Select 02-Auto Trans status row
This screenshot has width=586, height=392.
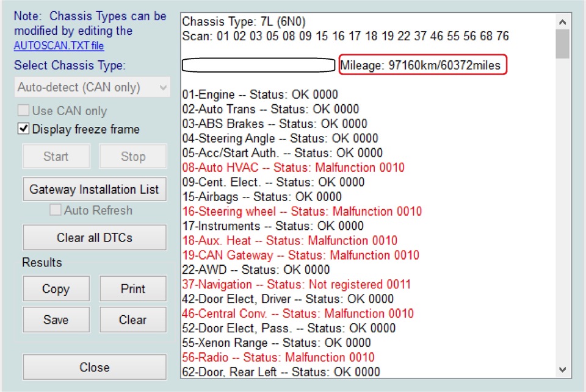click(x=270, y=109)
